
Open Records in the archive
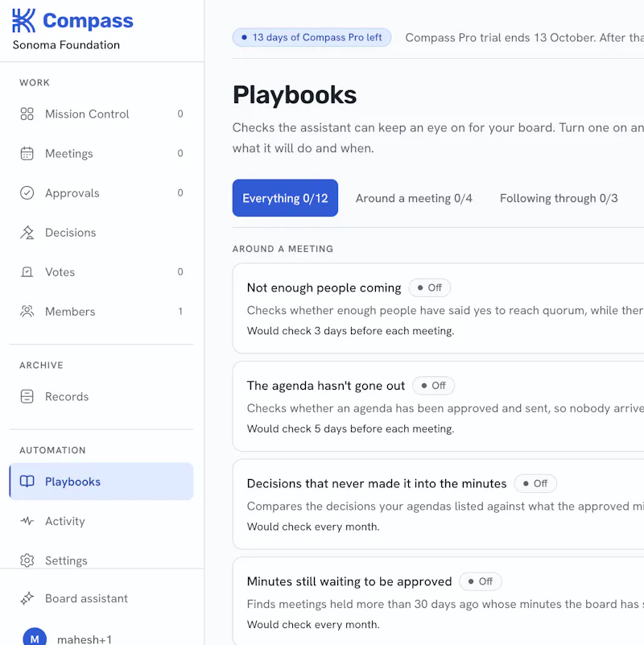point(101,396)
